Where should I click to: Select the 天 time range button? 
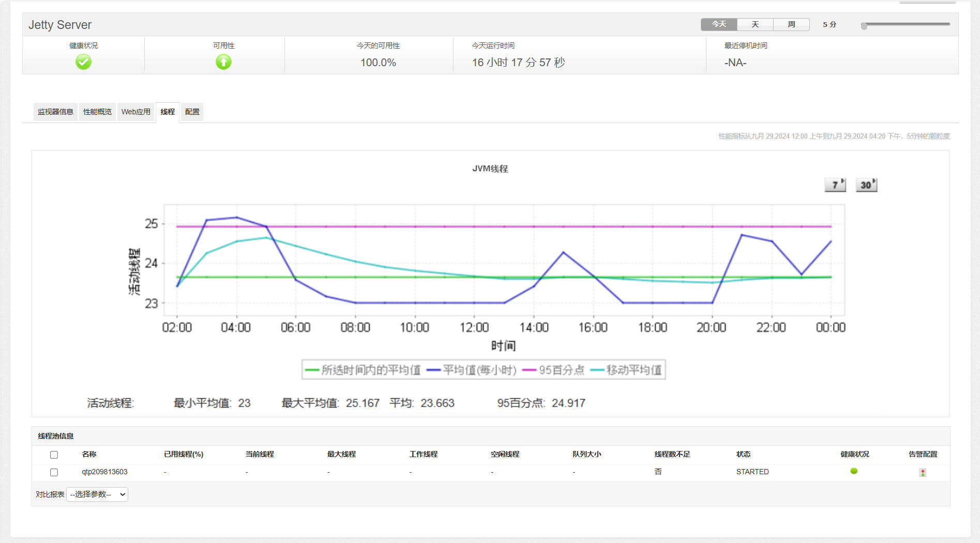coord(755,24)
